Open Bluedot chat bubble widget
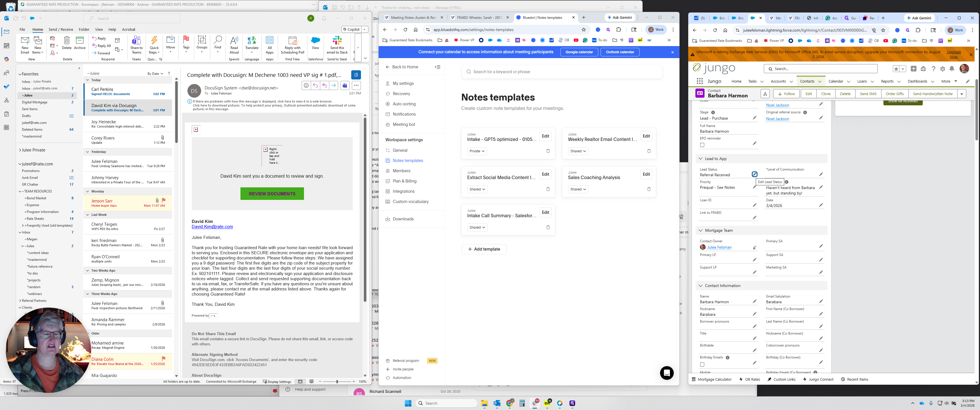The image size is (980, 410). click(667, 373)
